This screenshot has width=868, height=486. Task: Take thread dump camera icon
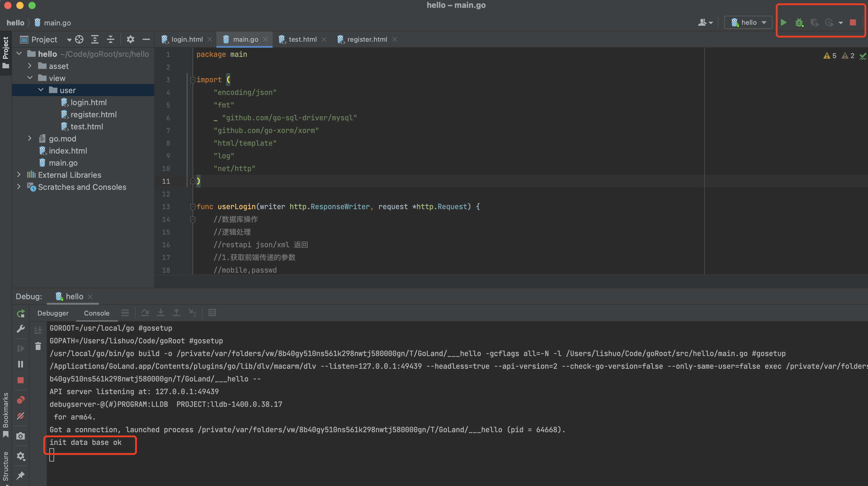pyautogui.click(x=21, y=436)
